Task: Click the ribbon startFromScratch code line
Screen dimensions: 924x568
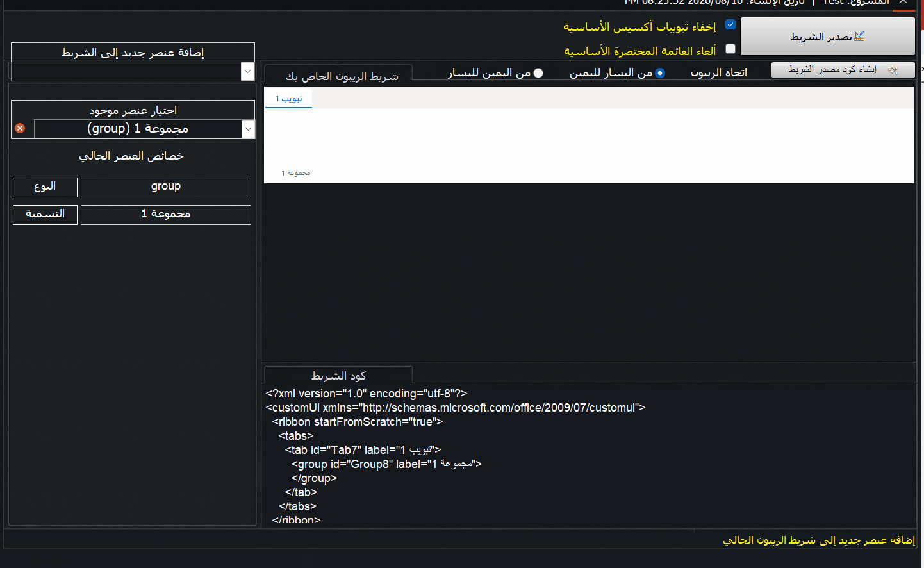Action: tap(358, 422)
